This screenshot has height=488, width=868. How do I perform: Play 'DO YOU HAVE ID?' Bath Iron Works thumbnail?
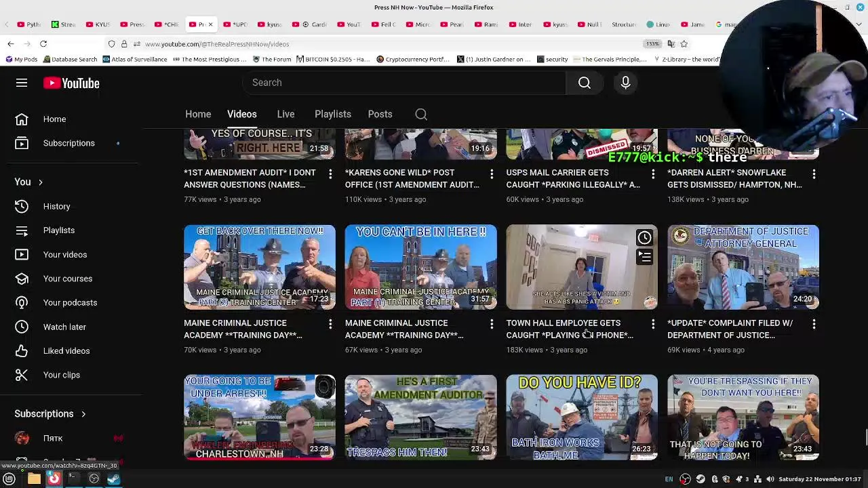tap(582, 417)
